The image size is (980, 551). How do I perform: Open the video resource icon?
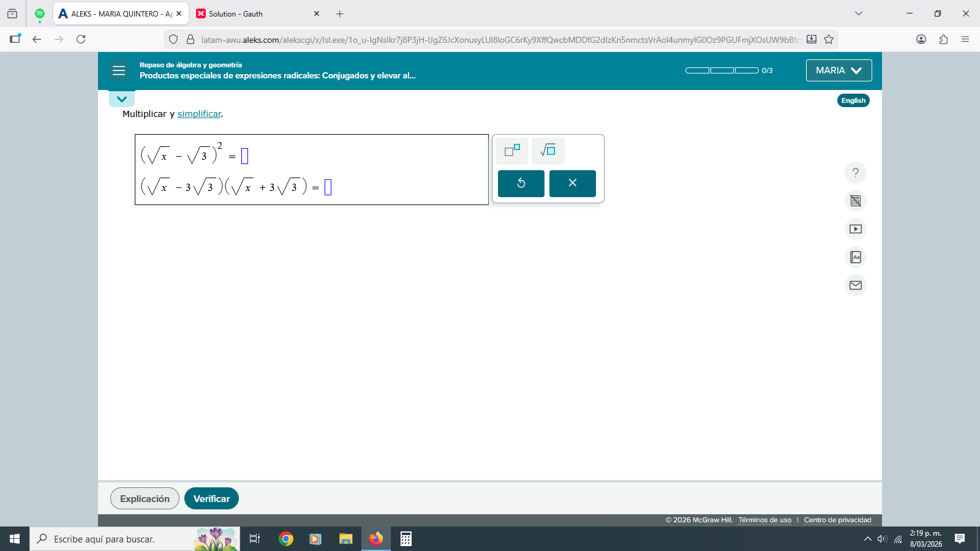[855, 229]
